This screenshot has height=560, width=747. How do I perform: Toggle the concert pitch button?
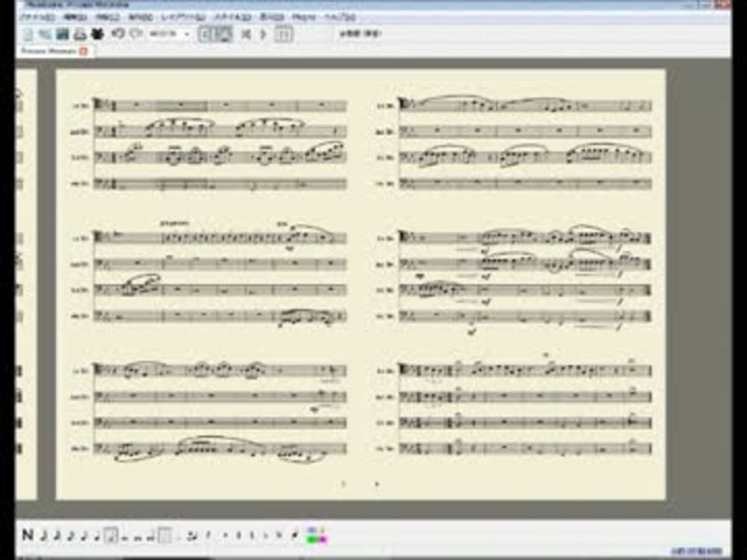360,33
